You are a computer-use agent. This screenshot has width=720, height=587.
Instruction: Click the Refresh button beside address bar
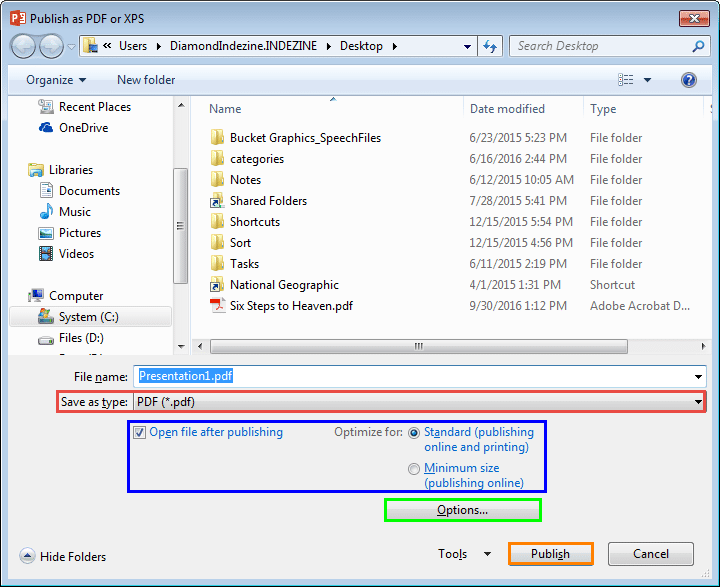(x=490, y=46)
